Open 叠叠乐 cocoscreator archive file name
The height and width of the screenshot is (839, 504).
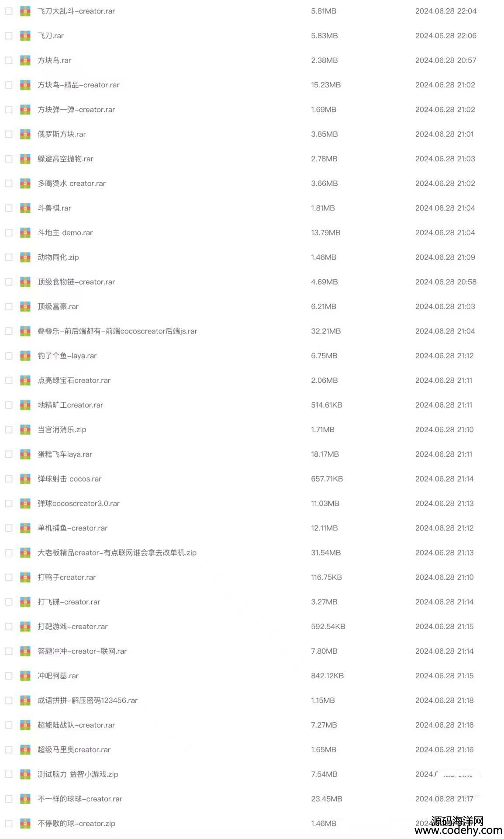[x=117, y=331]
